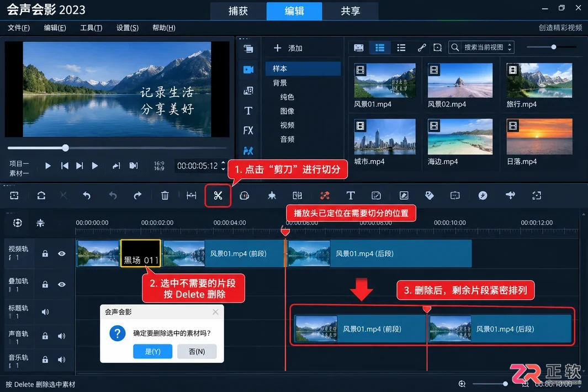
Task: Adjust the library thumbnail size slider
Action: pos(554,47)
